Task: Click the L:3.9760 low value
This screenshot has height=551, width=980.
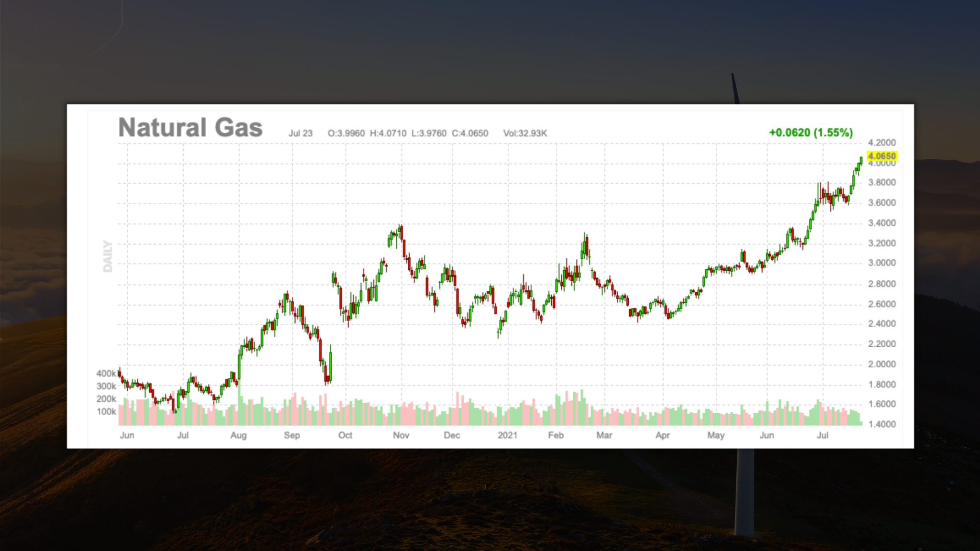Action: pyautogui.click(x=429, y=133)
